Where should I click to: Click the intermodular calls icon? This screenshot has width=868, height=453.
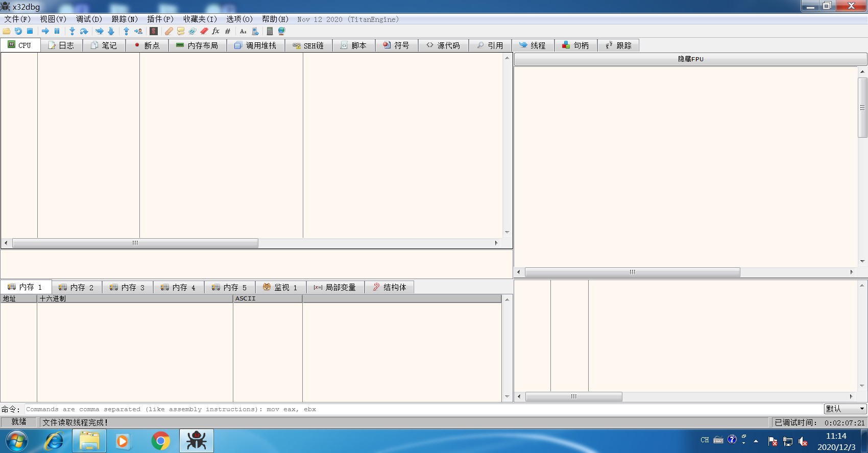(255, 31)
